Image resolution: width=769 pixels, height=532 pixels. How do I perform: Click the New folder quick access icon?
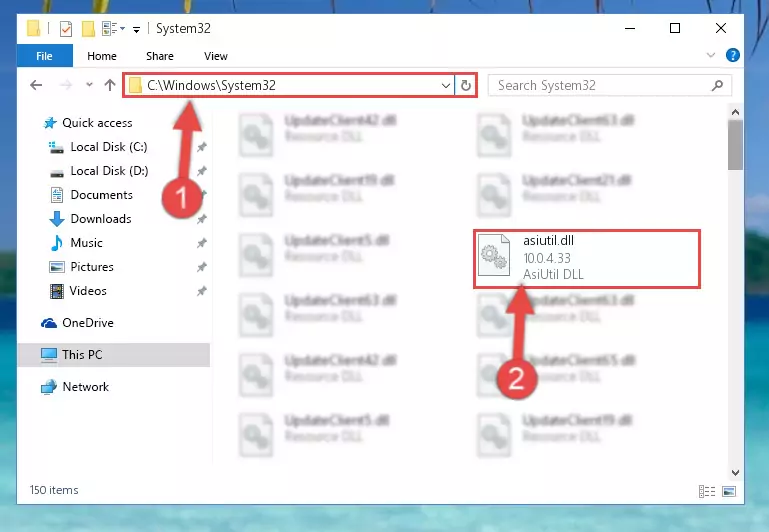click(x=88, y=29)
